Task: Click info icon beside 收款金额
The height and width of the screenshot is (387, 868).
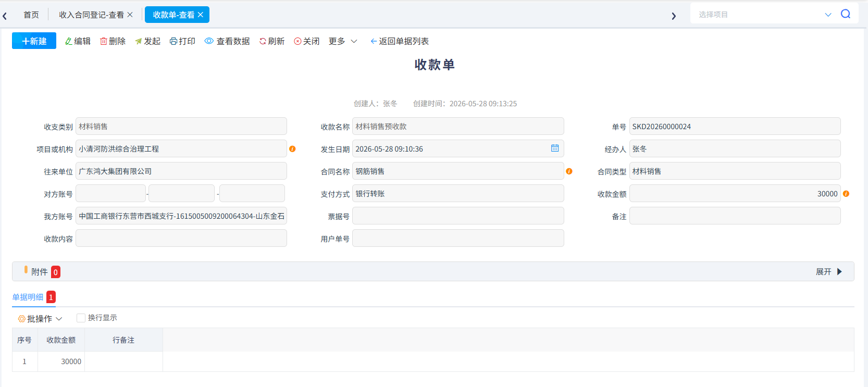Action: coord(846,194)
